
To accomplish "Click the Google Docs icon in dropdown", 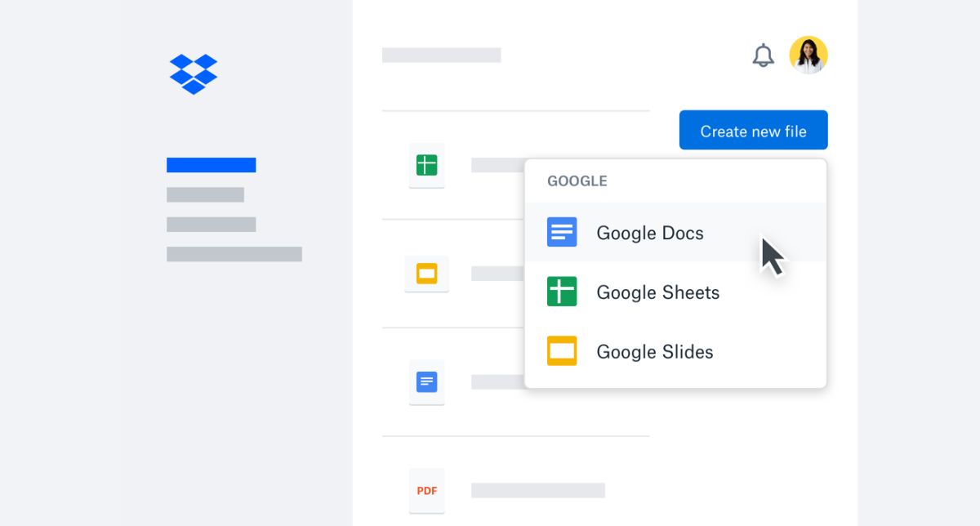I will click(x=562, y=233).
